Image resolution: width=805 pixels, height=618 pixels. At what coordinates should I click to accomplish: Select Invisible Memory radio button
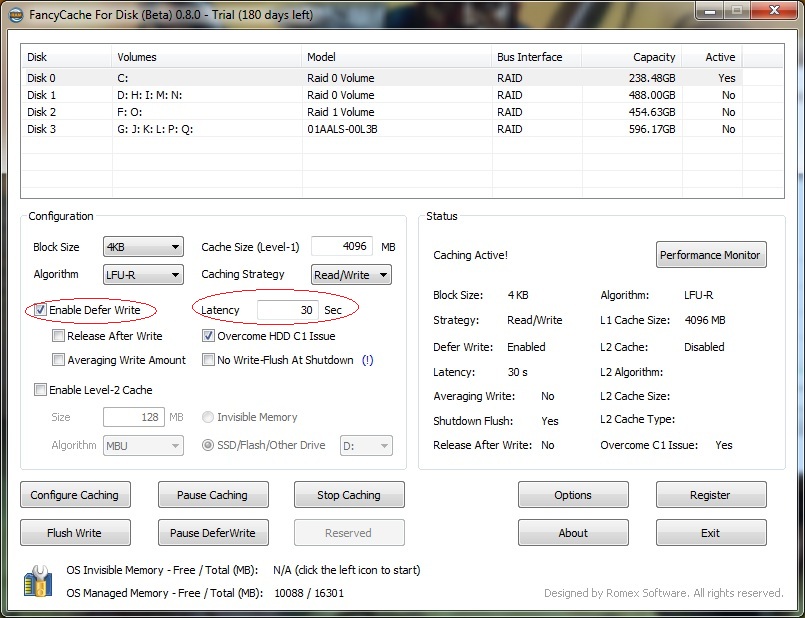[x=208, y=417]
